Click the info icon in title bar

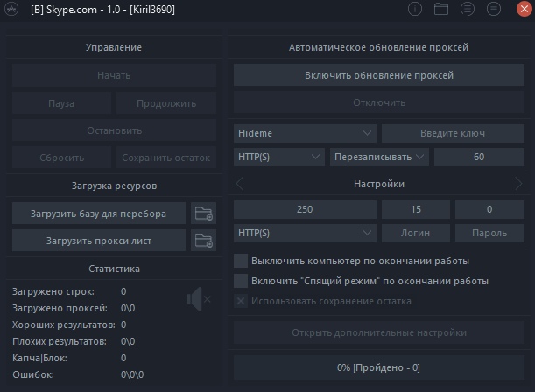click(415, 10)
